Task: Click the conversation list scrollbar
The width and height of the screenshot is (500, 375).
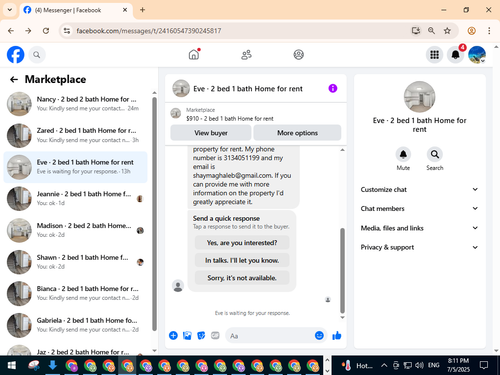Action: [x=154, y=213]
